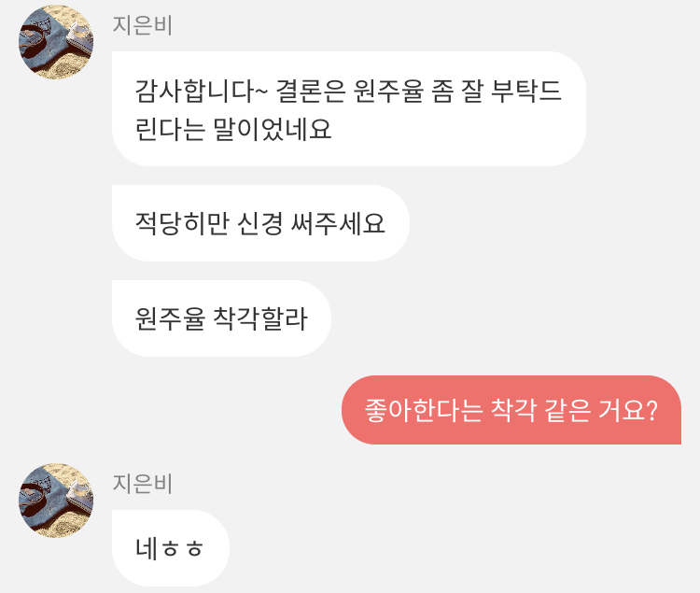Click the word 신경 in the second bubble
Image resolution: width=700 pixels, height=593 pixels.
259,223
